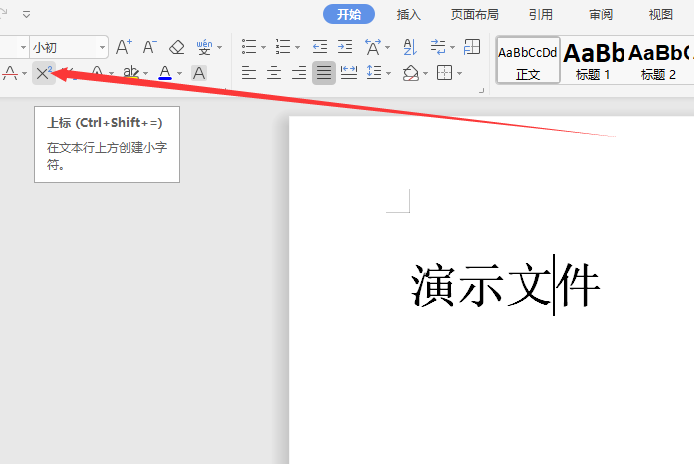The height and width of the screenshot is (464, 694).
Task: Click in the document text 演示文件
Action: (505, 285)
